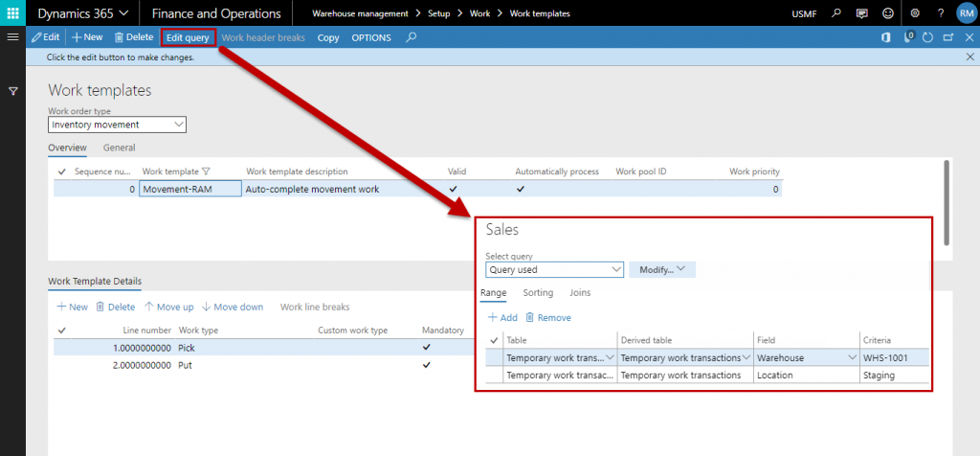
Task: Filter the Work template column
Action: [207, 171]
